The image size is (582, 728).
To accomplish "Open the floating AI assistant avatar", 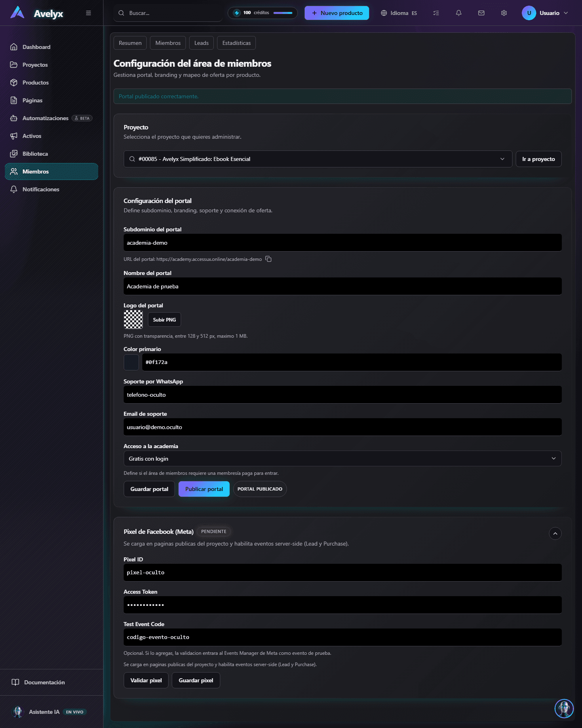I will tap(564, 709).
